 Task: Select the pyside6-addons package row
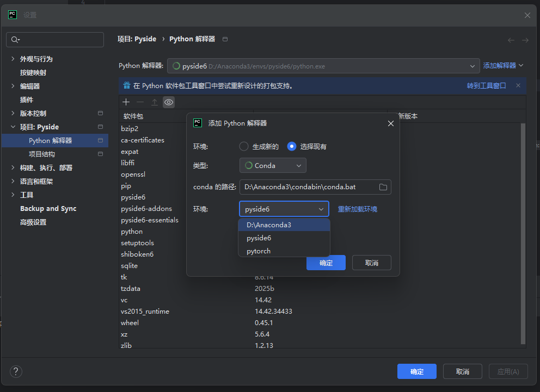click(x=146, y=209)
